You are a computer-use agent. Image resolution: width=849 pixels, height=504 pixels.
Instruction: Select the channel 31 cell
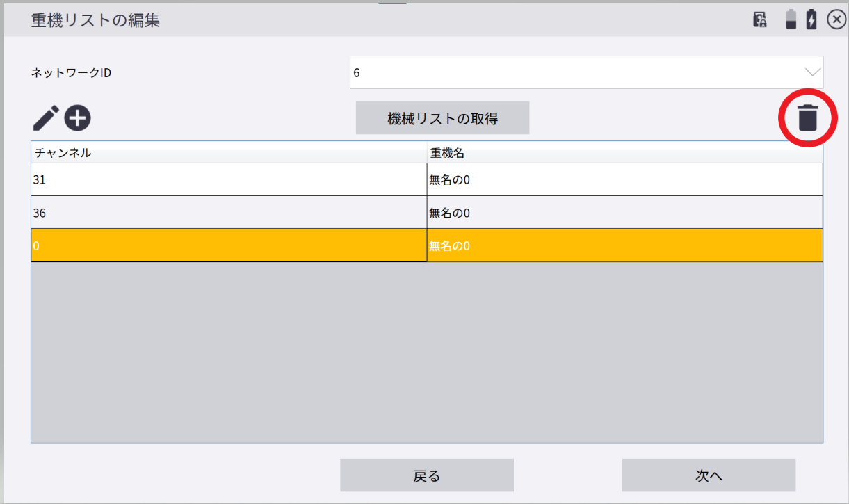click(x=229, y=179)
